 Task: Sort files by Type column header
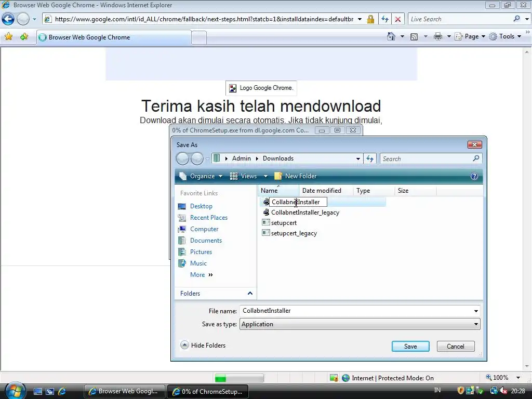point(374,191)
